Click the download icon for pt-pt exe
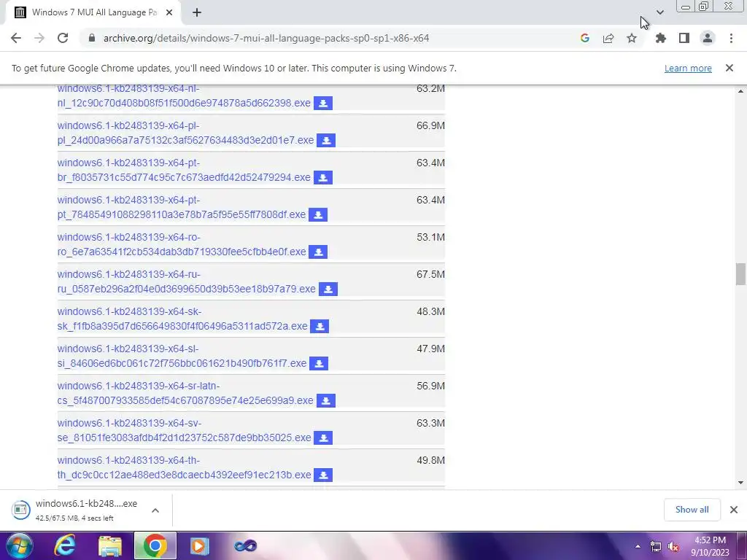The width and height of the screenshot is (747, 560). [318, 215]
